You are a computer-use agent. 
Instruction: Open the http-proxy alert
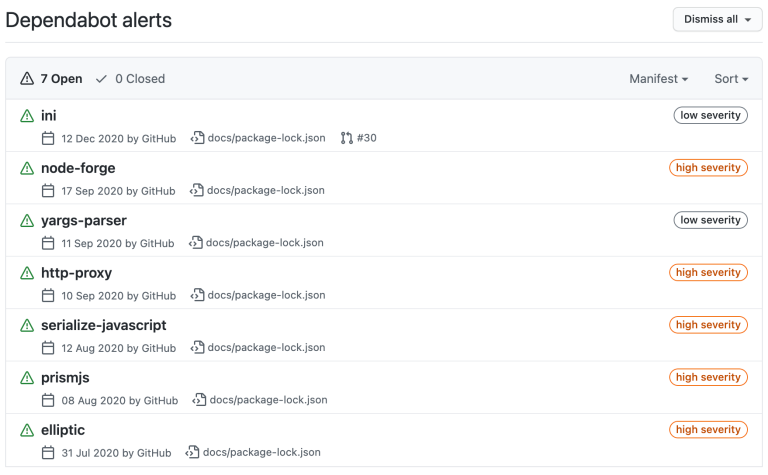pos(76,273)
